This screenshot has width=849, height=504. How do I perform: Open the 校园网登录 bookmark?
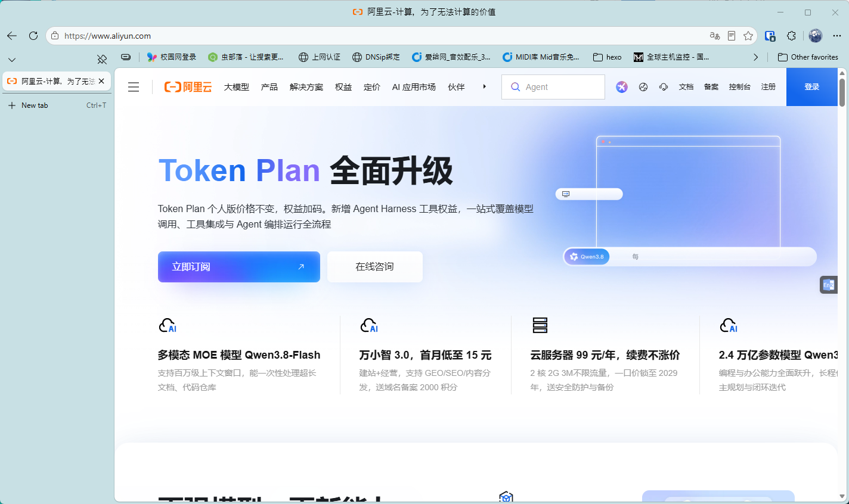pyautogui.click(x=172, y=57)
